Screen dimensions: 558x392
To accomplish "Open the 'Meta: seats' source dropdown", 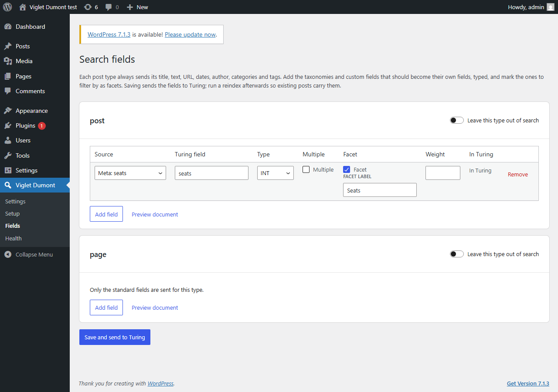I will [130, 173].
